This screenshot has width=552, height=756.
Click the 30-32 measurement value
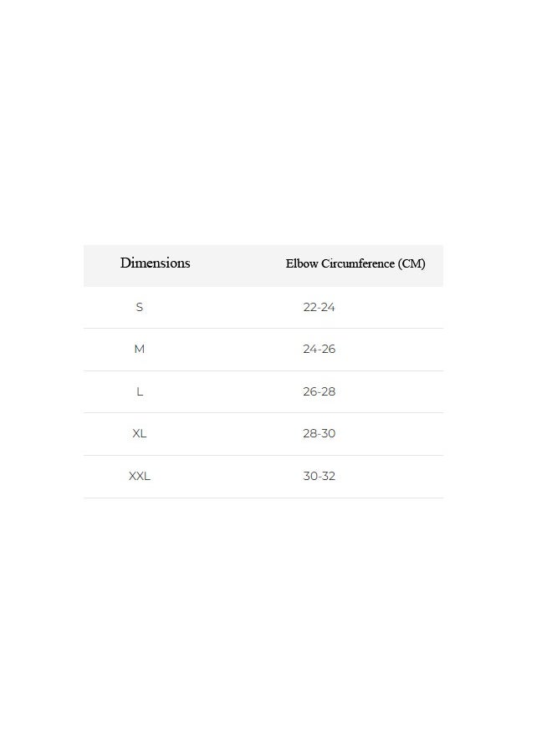[x=319, y=476]
